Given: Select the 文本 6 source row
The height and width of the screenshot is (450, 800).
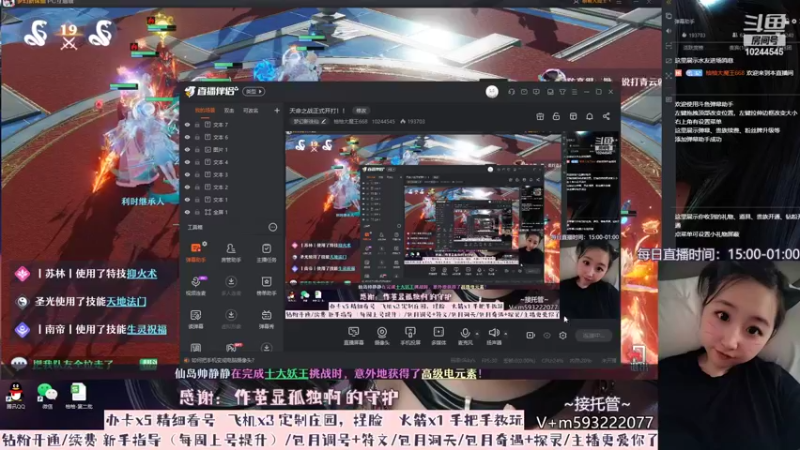Looking at the screenshot, I should (232, 137).
